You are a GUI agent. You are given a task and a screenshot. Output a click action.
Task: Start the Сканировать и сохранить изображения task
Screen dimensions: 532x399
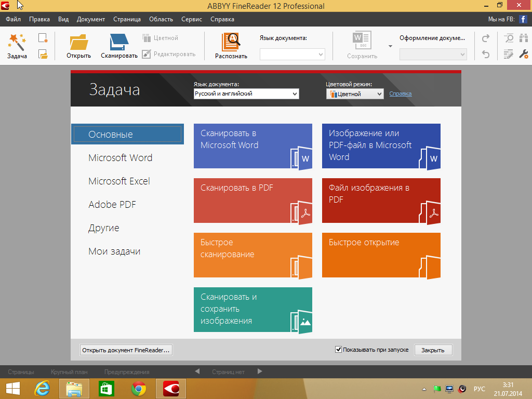253,310
